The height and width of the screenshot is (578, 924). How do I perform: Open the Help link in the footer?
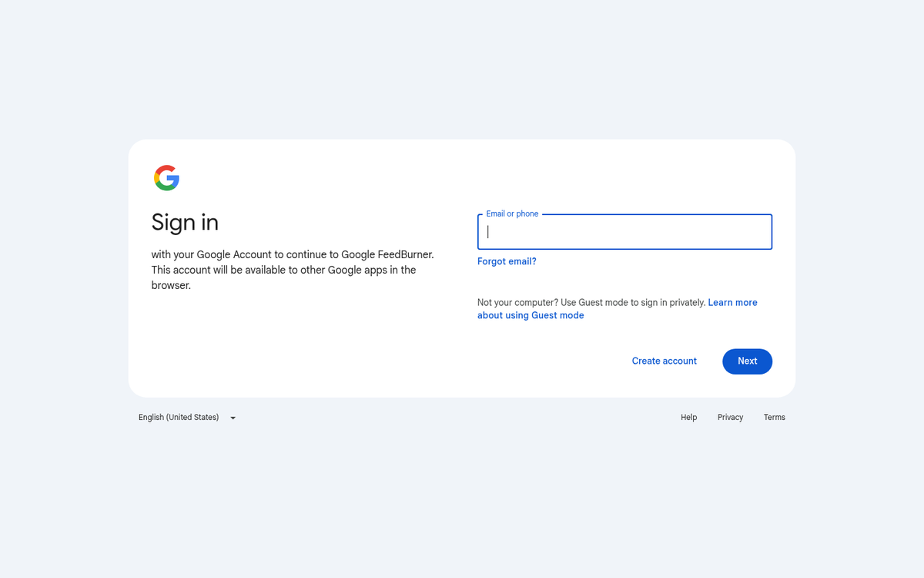click(688, 418)
